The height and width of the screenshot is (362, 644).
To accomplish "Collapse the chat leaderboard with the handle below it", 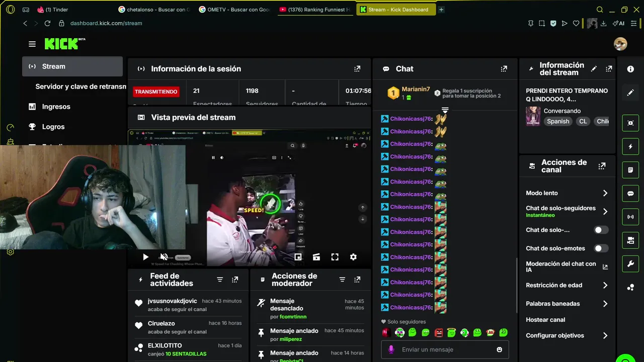I will (445, 110).
